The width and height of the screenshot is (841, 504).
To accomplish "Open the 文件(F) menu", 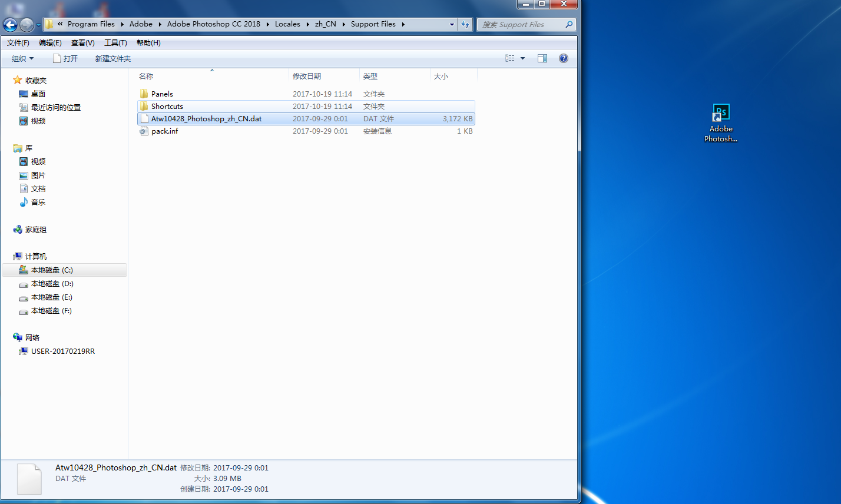I will [18, 42].
